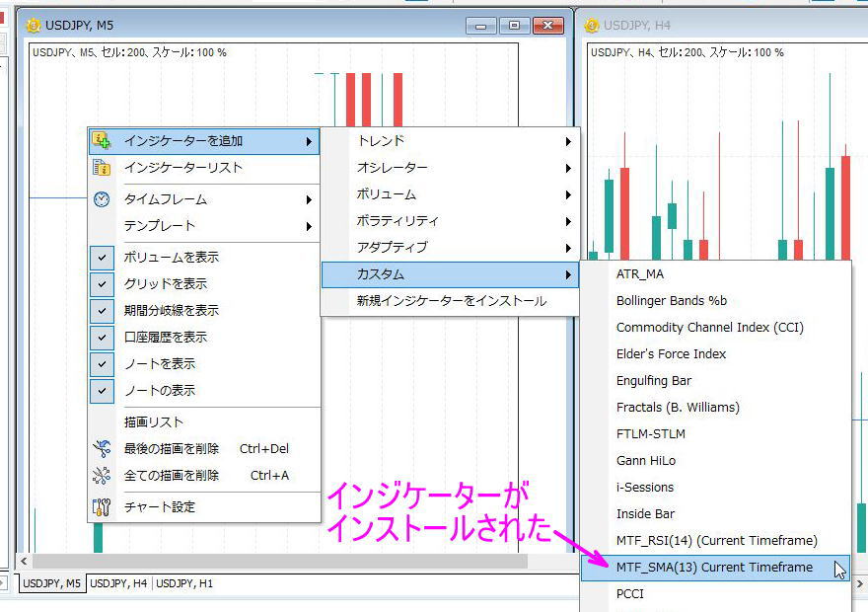Toggle ボリュームを表示 checkbox
Screen dimensions: 868x612
(x=104, y=255)
